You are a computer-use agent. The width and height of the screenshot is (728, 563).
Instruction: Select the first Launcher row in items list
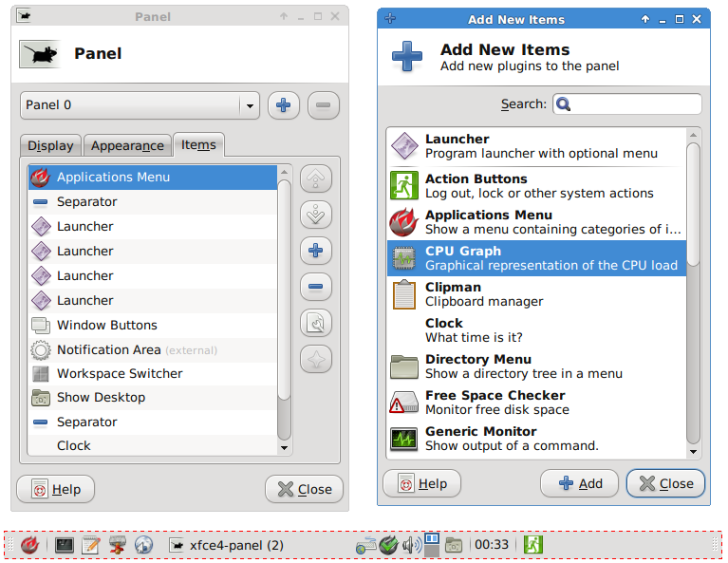[x=153, y=226]
